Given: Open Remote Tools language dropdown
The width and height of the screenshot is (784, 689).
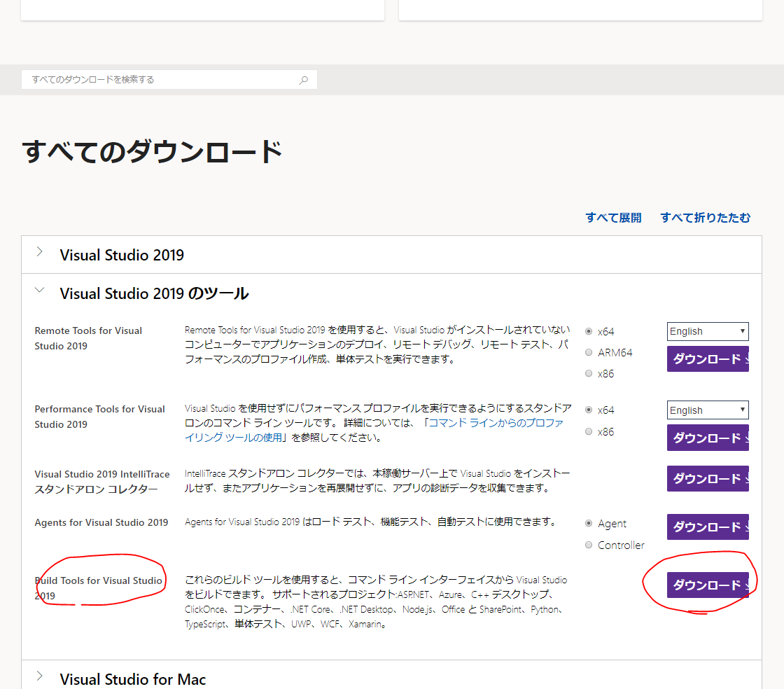Looking at the screenshot, I should (x=708, y=331).
